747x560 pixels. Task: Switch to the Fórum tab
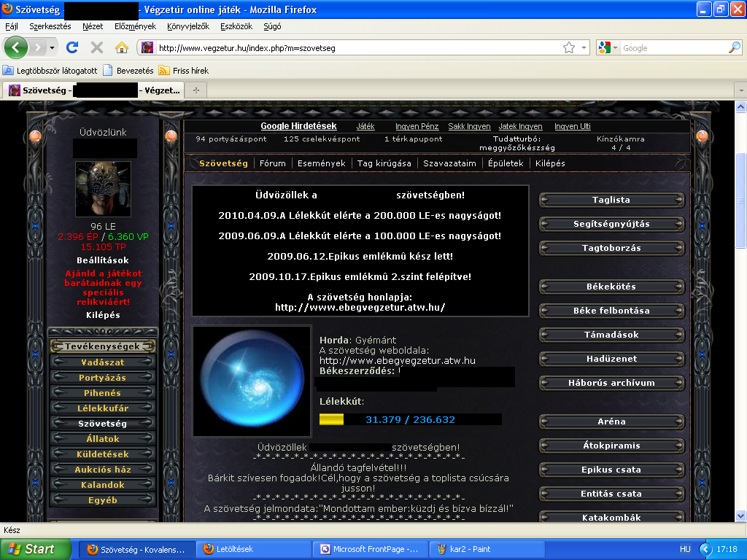click(273, 163)
